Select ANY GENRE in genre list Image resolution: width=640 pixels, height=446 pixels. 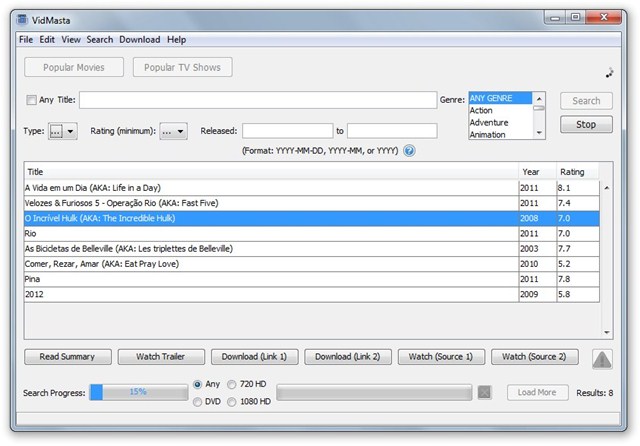[x=500, y=98]
